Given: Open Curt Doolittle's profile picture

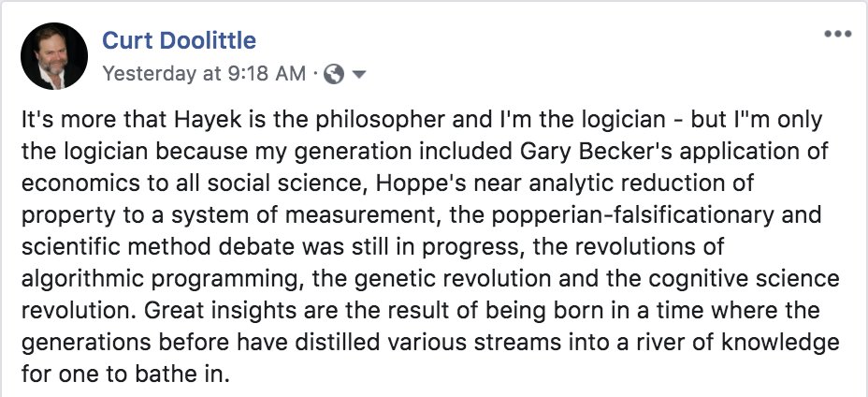Looking at the screenshot, I should (x=54, y=56).
